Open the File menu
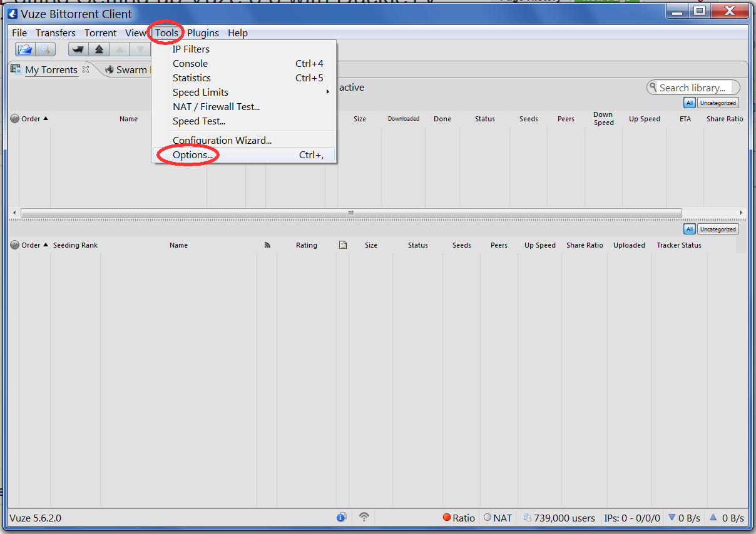This screenshot has height=534, width=756. point(19,33)
